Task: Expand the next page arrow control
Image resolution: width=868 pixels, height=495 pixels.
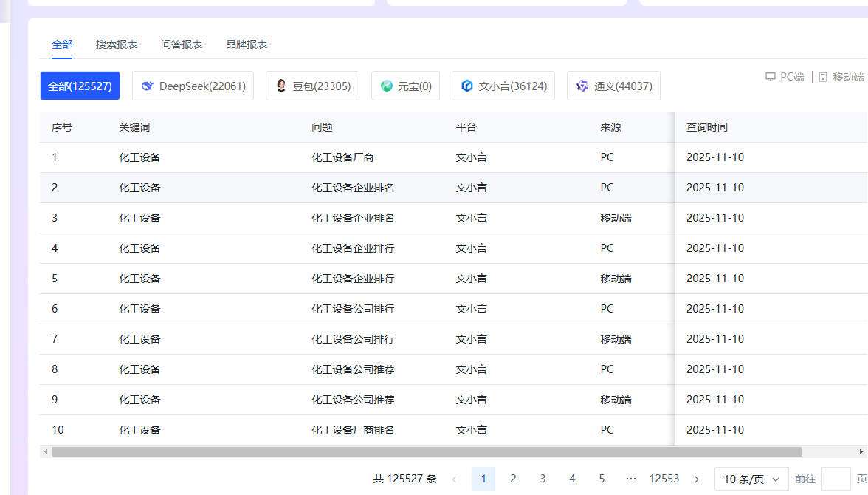Action: pyautogui.click(x=696, y=479)
